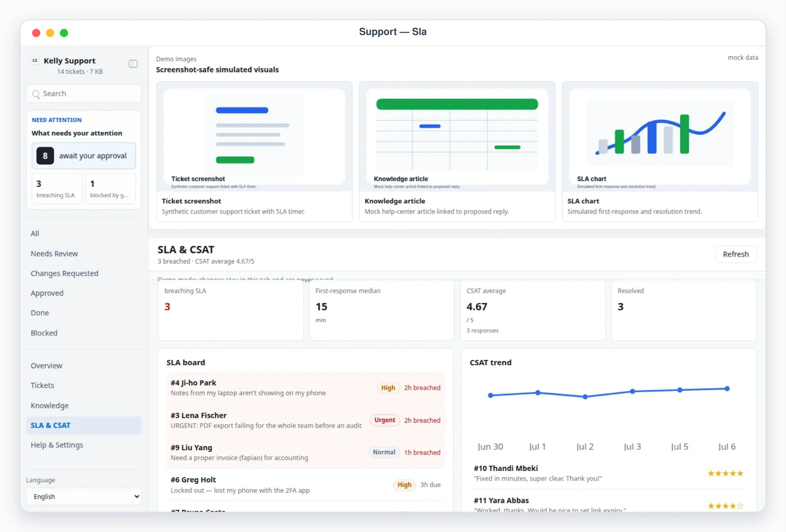Click the Jul 2 point on CSAT trend

coord(585,397)
